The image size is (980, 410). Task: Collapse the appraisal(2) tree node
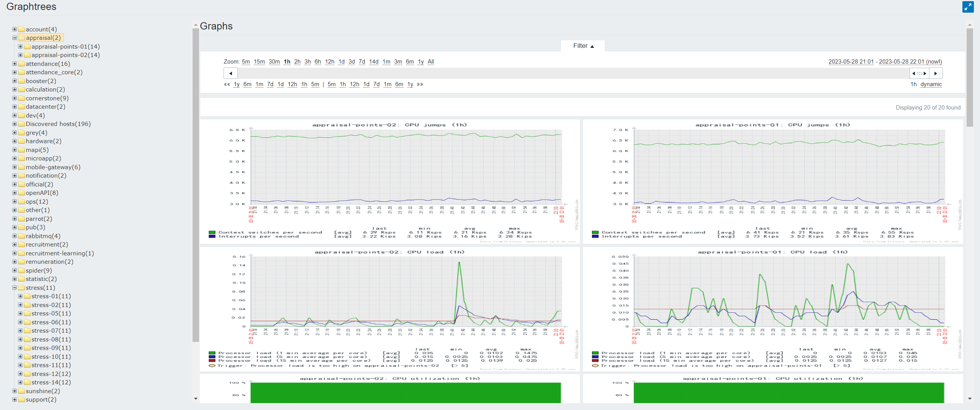(x=15, y=38)
